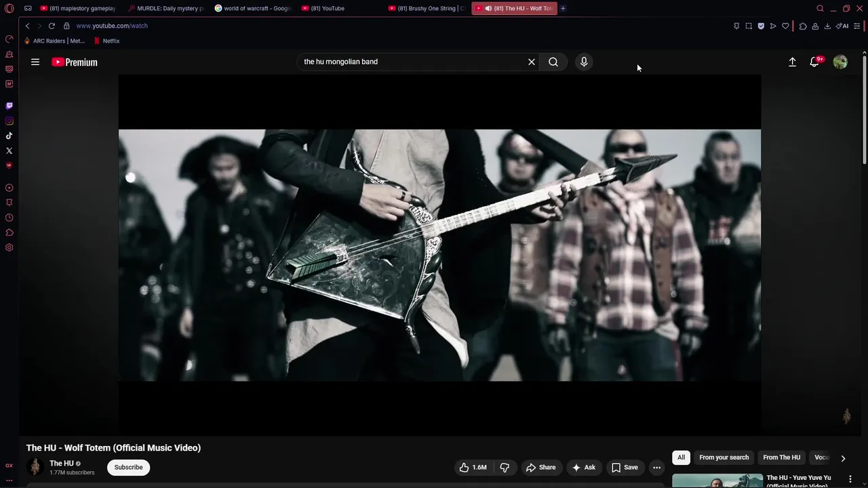Open YouTube account avatar menu

click(x=840, y=62)
